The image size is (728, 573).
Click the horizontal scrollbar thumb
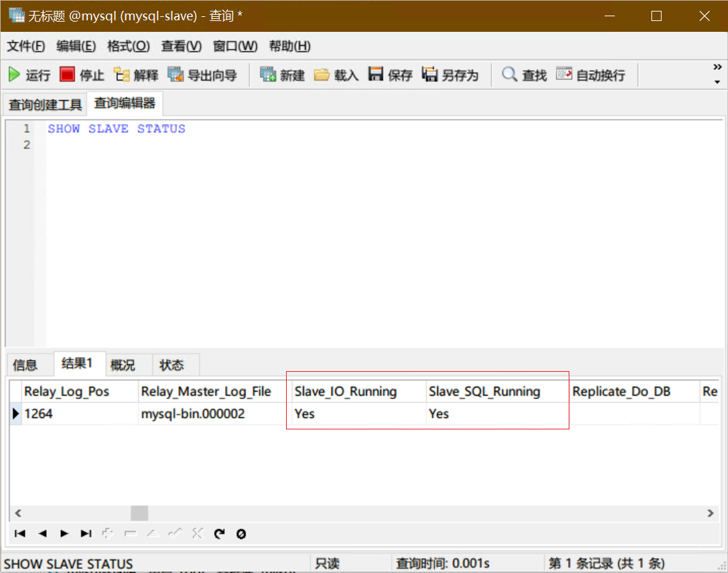pos(139,513)
